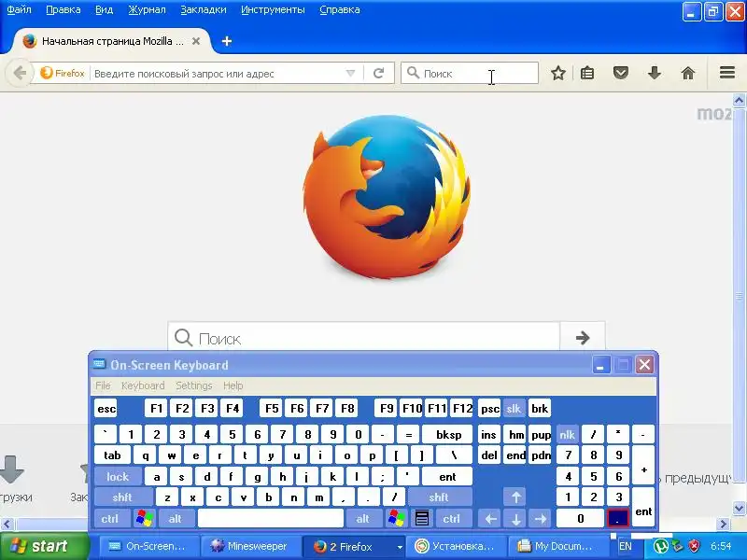Screen dimensions: 747x560
Task: Click the large Поиск field on page
Action: point(364,338)
